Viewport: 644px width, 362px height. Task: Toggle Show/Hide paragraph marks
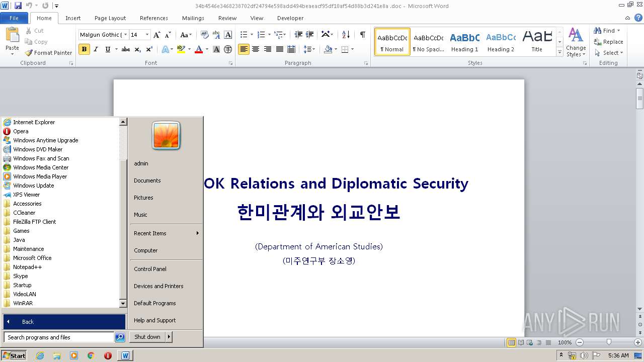click(362, 35)
